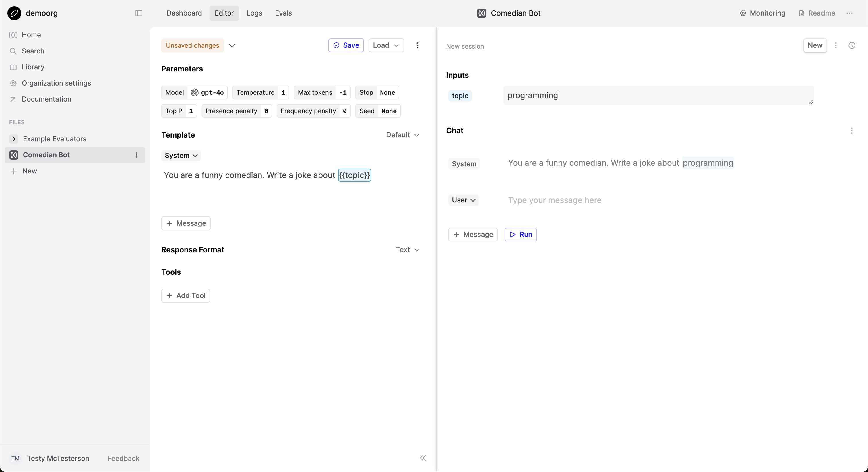Open session history with the clock icon
Screen dimensions: 868x472
point(852,45)
